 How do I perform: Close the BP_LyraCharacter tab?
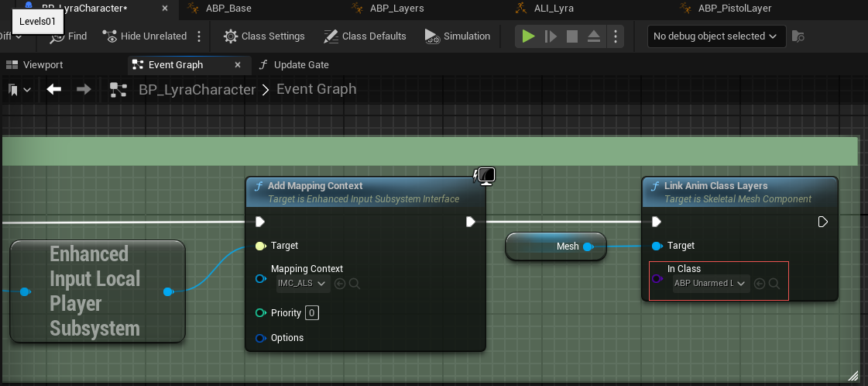(x=165, y=8)
